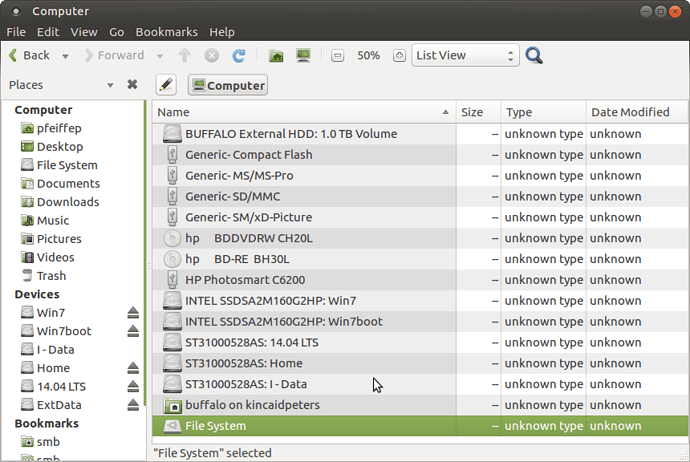Click the Search magnifier icon
The width and height of the screenshot is (690, 462).
point(534,55)
